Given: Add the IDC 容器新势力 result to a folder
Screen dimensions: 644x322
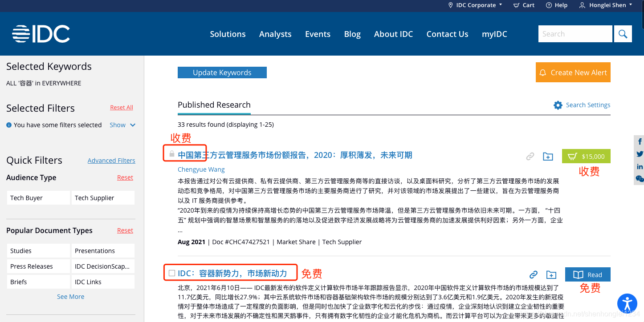Looking at the screenshot, I should point(551,274).
